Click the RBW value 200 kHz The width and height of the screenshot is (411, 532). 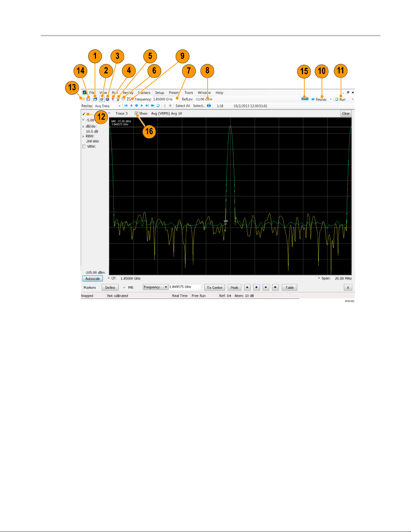(x=93, y=141)
